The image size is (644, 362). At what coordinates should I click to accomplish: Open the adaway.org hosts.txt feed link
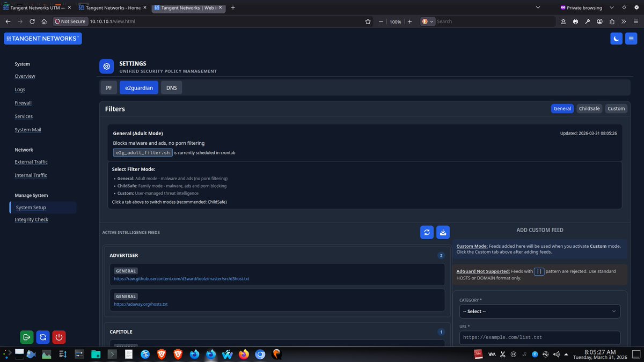coord(141,304)
